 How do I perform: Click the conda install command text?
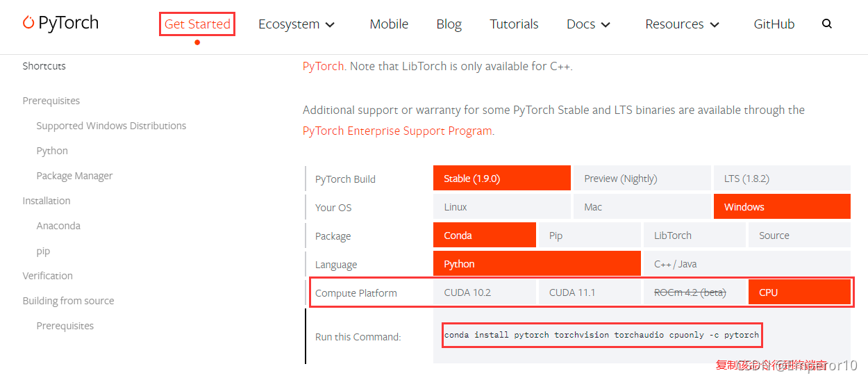coord(601,335)
